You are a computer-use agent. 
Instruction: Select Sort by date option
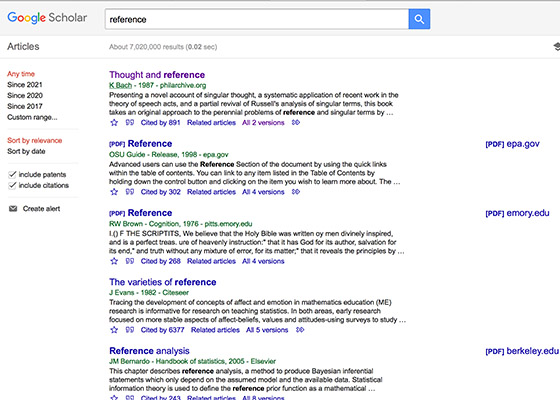[x=26, y=151]
